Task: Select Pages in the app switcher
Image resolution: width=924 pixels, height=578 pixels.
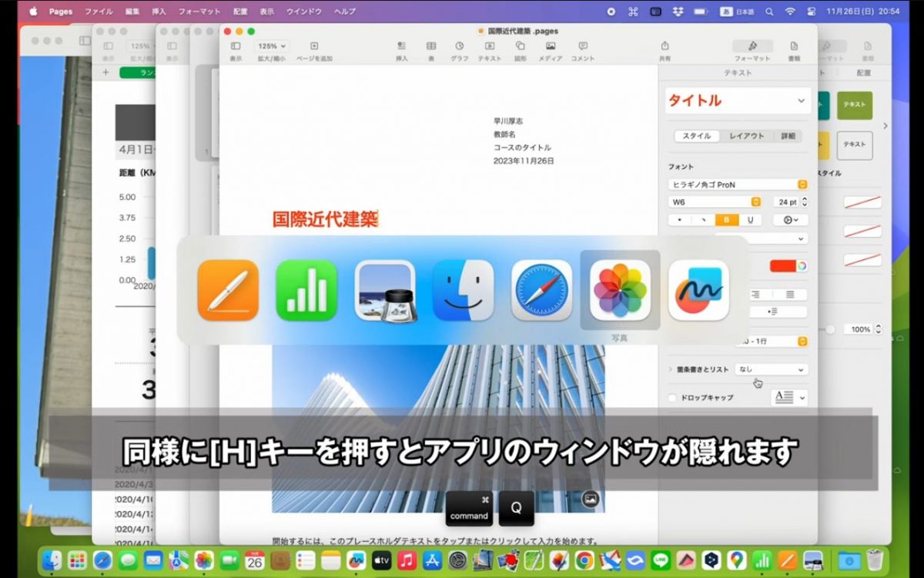Action: click(x=228, y=290)
